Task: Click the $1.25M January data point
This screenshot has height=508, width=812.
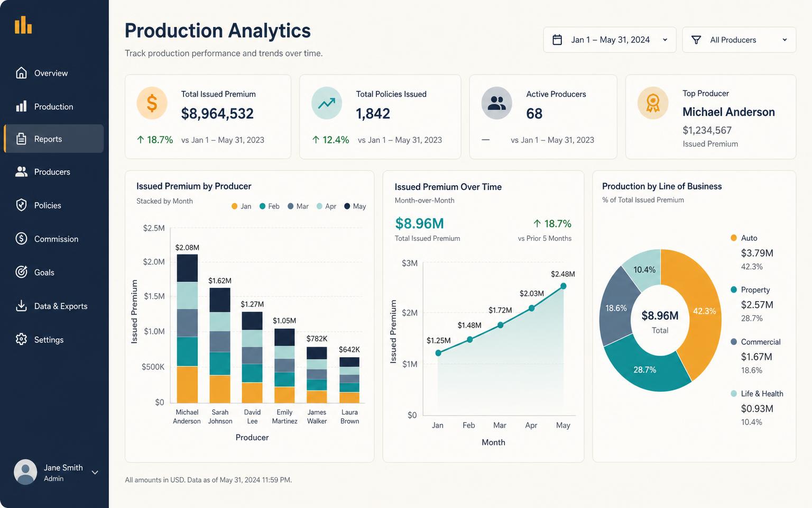Action: (438, 353)
